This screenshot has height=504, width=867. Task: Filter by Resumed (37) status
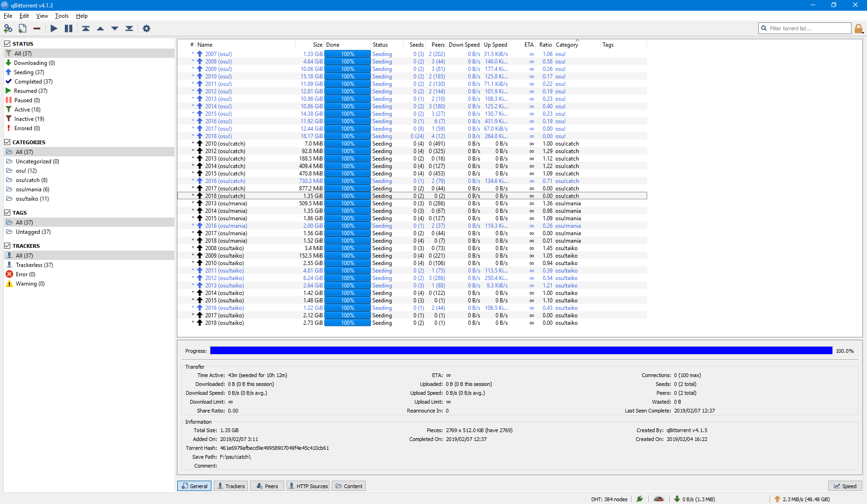89,91
